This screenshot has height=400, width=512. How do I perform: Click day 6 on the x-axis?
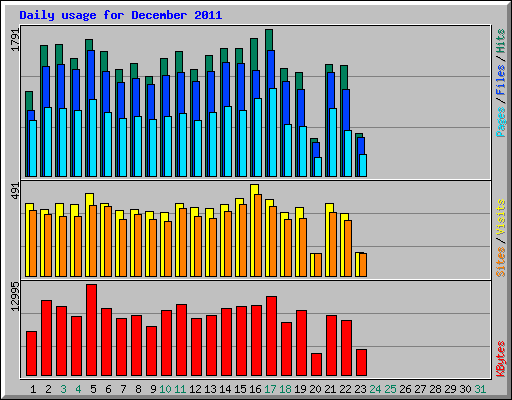click(x=108, y=389)
